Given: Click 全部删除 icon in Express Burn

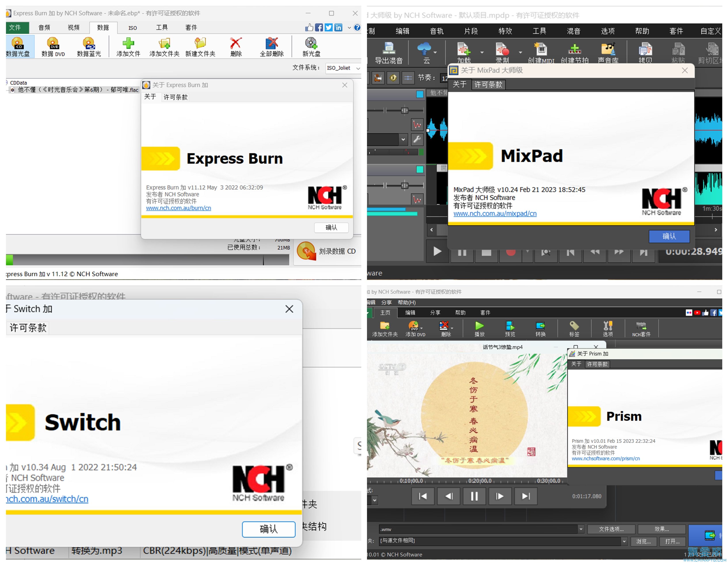Looking at the screenshot, I should [x=272, y=47].
